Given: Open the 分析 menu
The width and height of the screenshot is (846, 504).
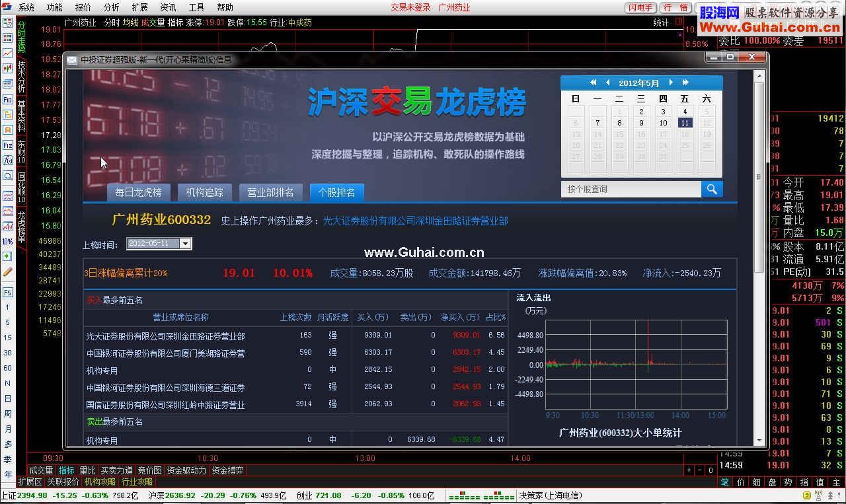Looking at the screenshot, I should pyautogui.click(x=112, y=7).
